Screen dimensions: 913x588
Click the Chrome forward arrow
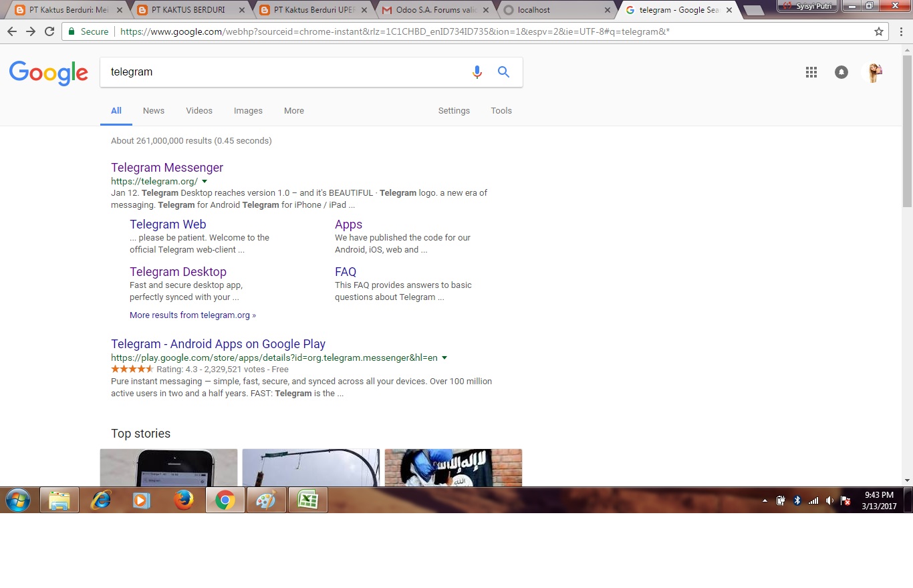pos(31,31)
